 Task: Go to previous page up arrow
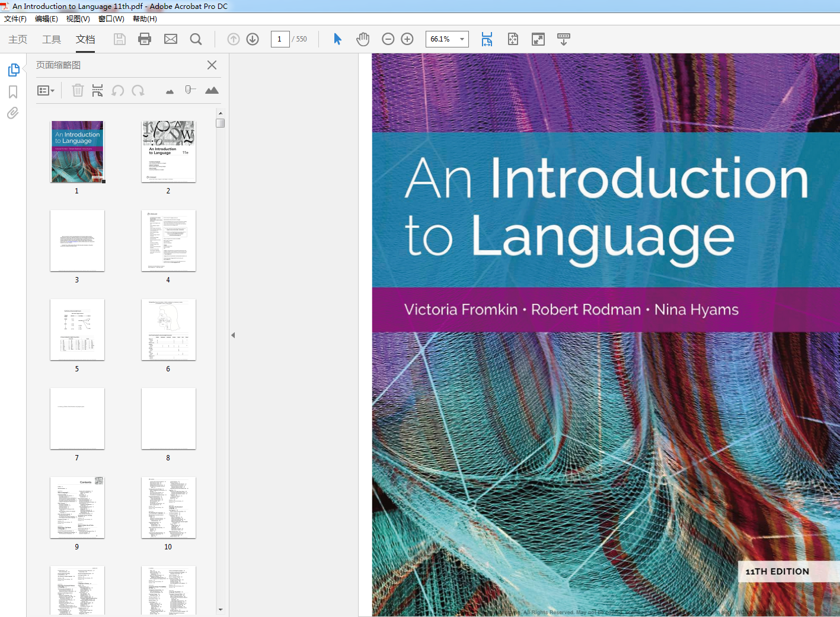pyautogui.click(x=234, y=39)
